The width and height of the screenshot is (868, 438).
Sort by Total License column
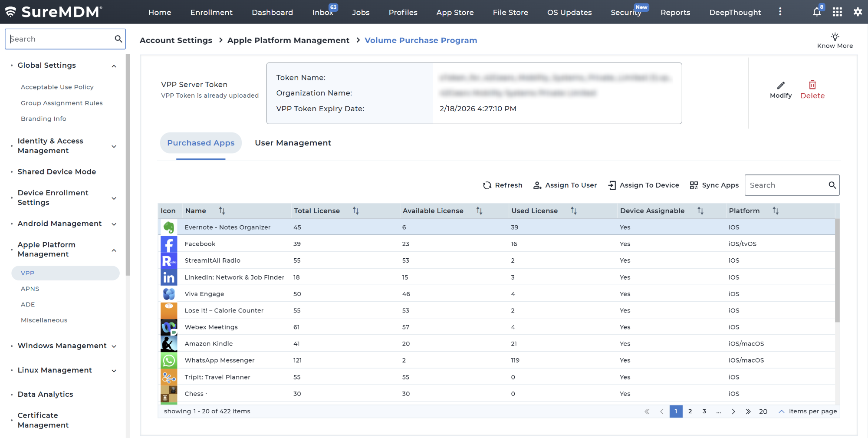pyautogui.click(x=355, y=211)
